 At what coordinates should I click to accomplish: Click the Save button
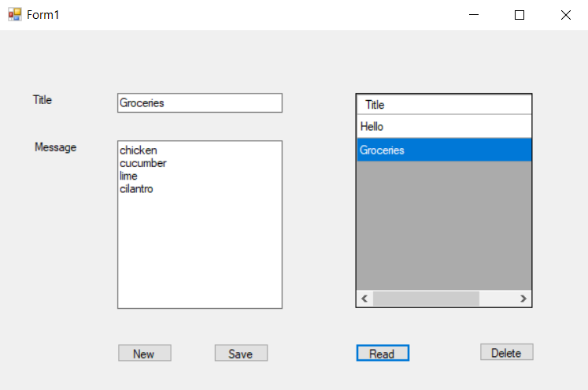(241, 353)
